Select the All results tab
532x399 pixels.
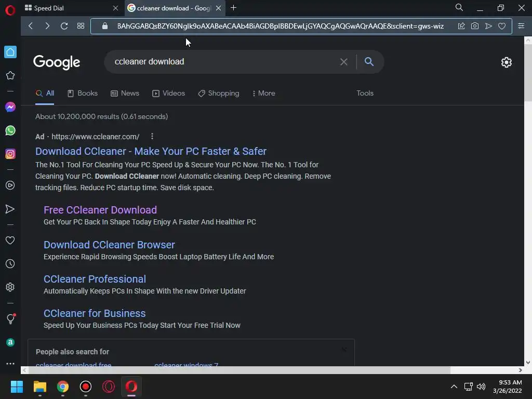[45, 94]
